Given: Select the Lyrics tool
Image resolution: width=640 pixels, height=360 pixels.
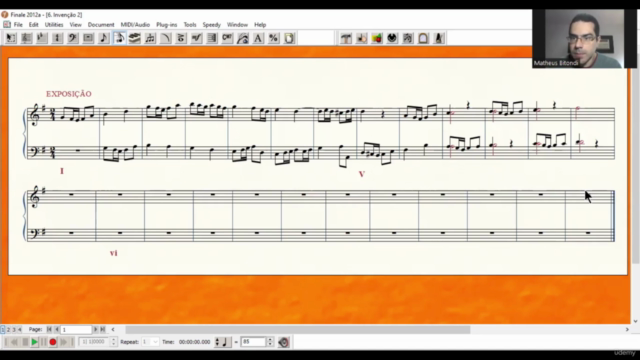Looking at the screenshot, I should [x=242, y=38].
